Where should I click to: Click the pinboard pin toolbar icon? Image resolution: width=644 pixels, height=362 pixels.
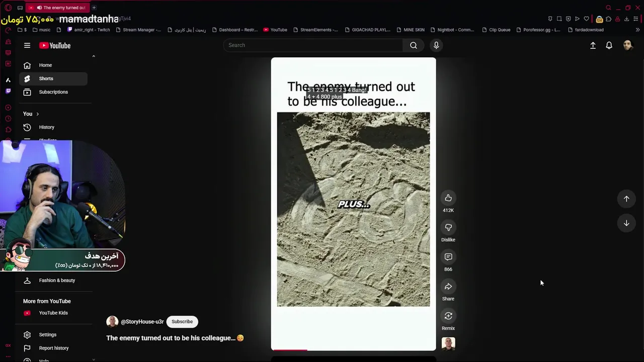(x=550, y=19)
